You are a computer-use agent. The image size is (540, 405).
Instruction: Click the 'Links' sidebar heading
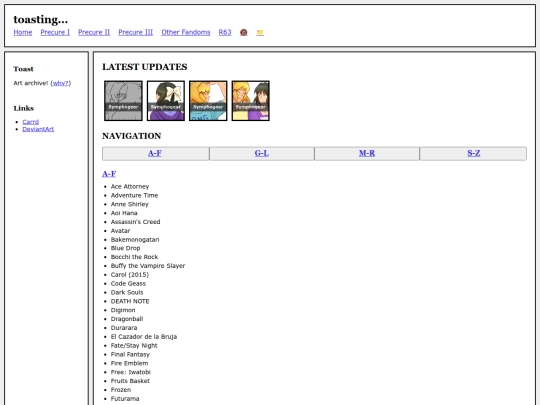(x=24, y=108)
